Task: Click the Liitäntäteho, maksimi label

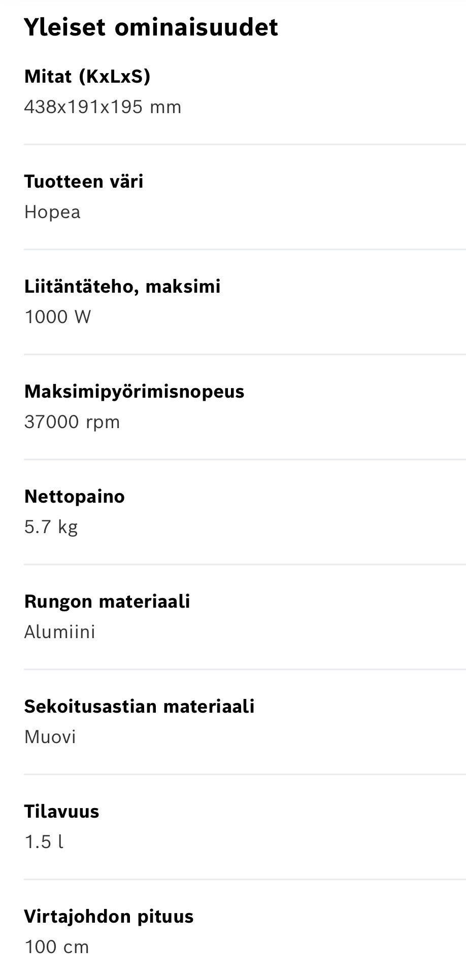Action: click(122, 287)
